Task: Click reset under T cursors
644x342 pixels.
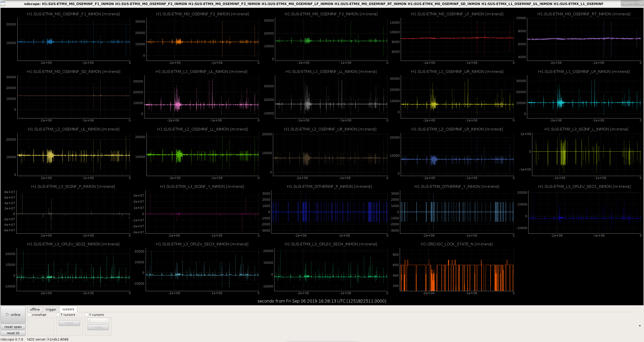Action: point(69,323)
